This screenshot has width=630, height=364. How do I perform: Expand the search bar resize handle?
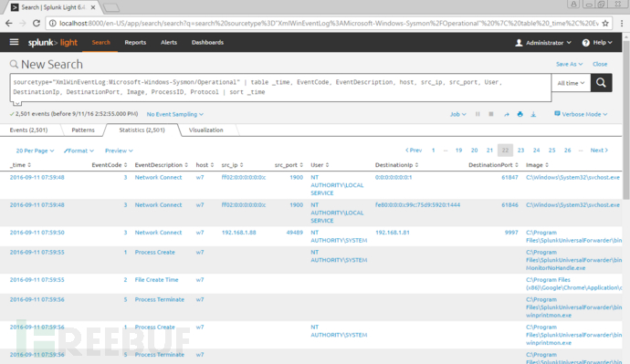pyautogui.click(x=16, y=103)
